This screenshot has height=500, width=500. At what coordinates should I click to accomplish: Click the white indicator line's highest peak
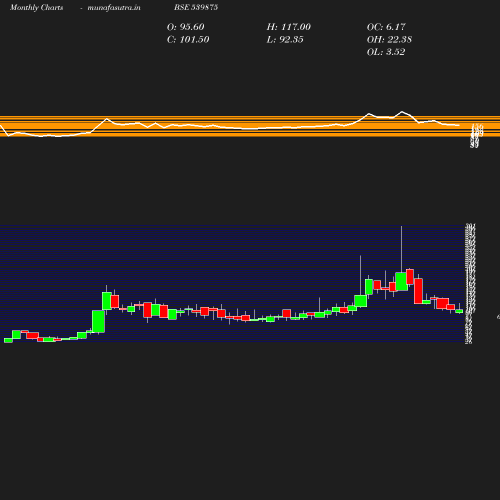click(x=402, y=112)
